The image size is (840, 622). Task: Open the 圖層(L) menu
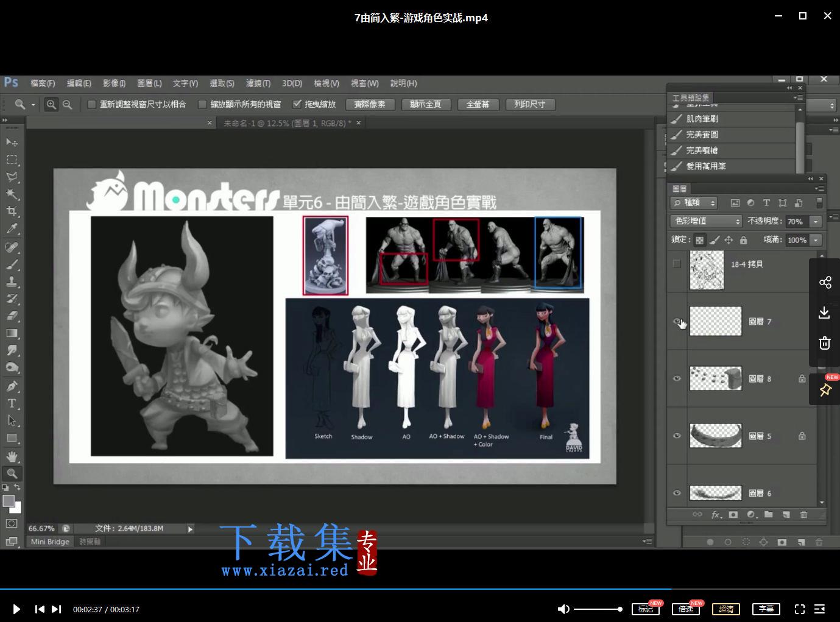[149, 83]
